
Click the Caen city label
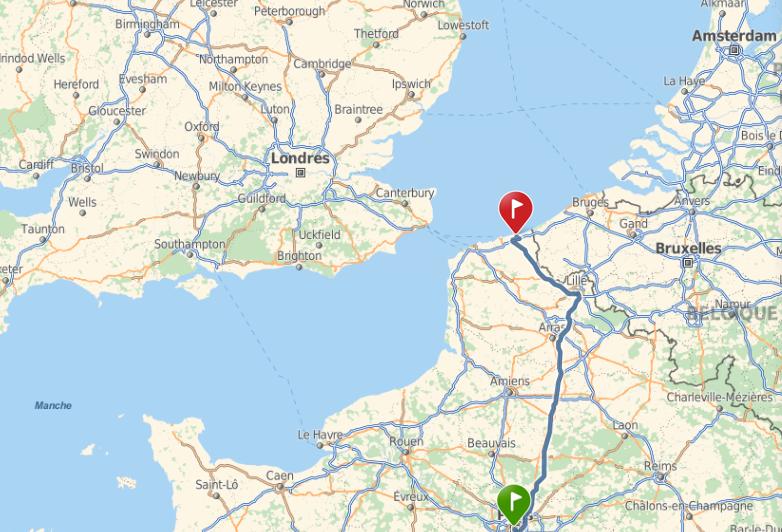[279, 475]
